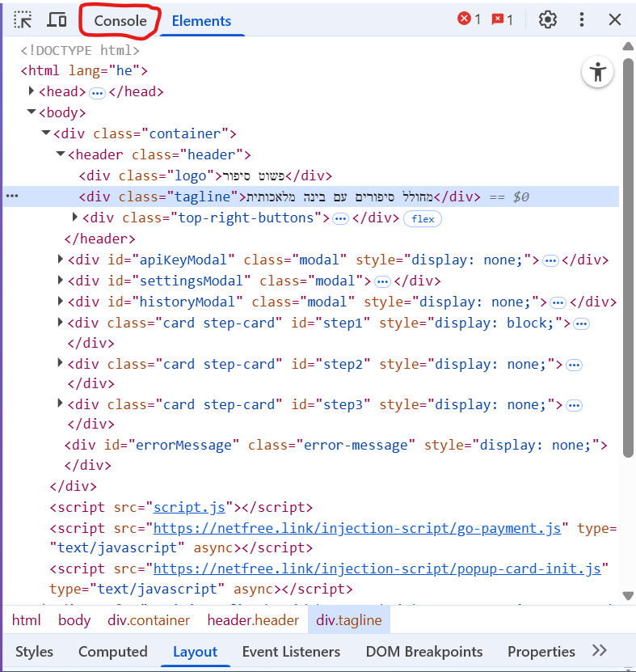The width and height of the screenshot is (636, 672).
Task: Show more tabs with double chevron
Action: [599, 651]
